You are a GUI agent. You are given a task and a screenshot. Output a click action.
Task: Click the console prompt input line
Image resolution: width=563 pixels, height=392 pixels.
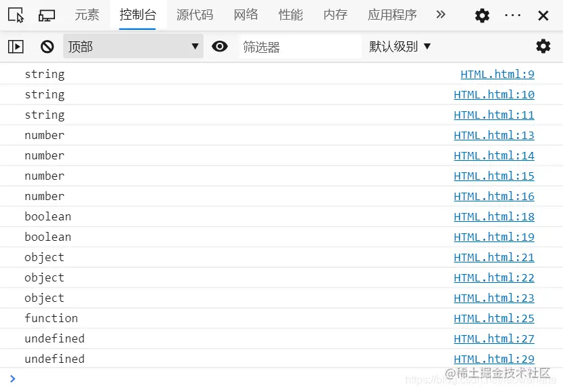pos(281,379)
